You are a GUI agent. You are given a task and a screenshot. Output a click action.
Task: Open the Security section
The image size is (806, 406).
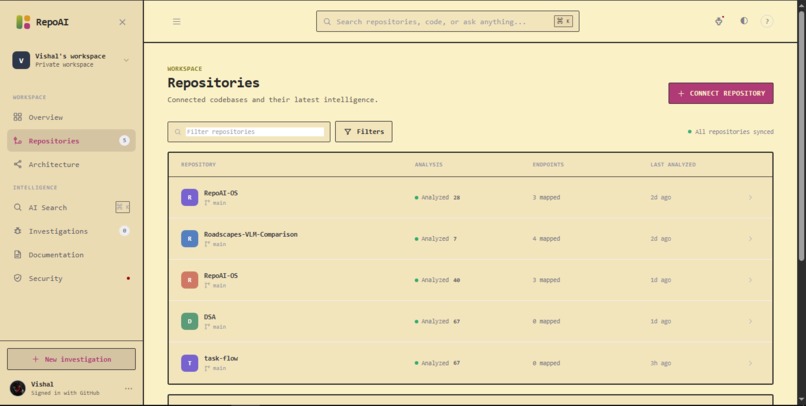71,279
